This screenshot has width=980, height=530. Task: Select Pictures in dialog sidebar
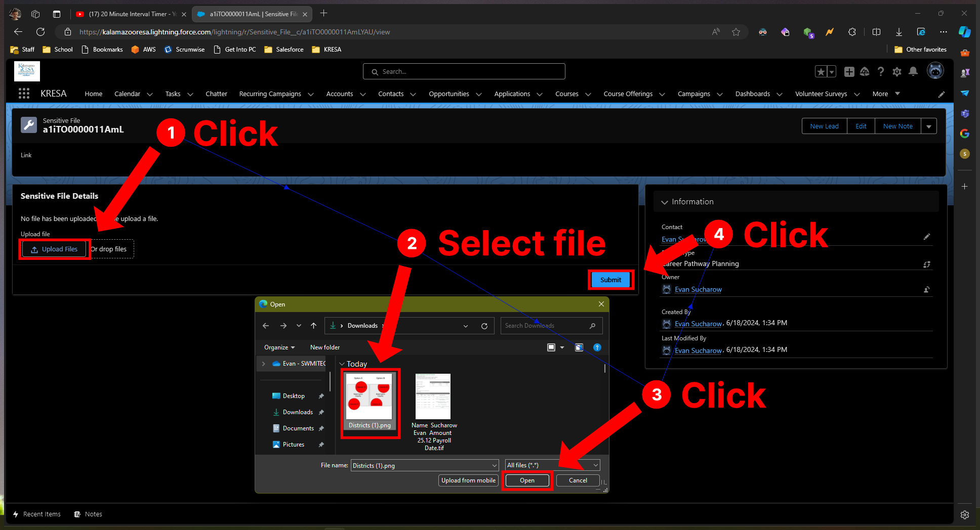point(294,445)
